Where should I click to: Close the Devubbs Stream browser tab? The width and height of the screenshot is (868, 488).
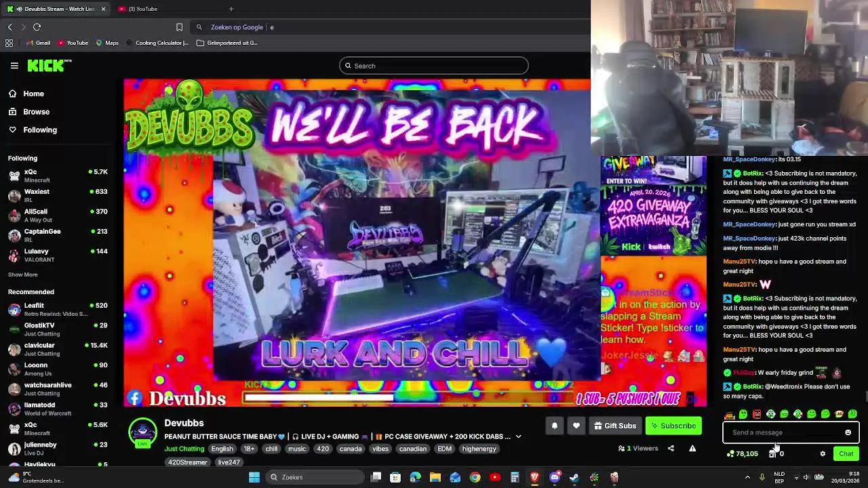103,9
